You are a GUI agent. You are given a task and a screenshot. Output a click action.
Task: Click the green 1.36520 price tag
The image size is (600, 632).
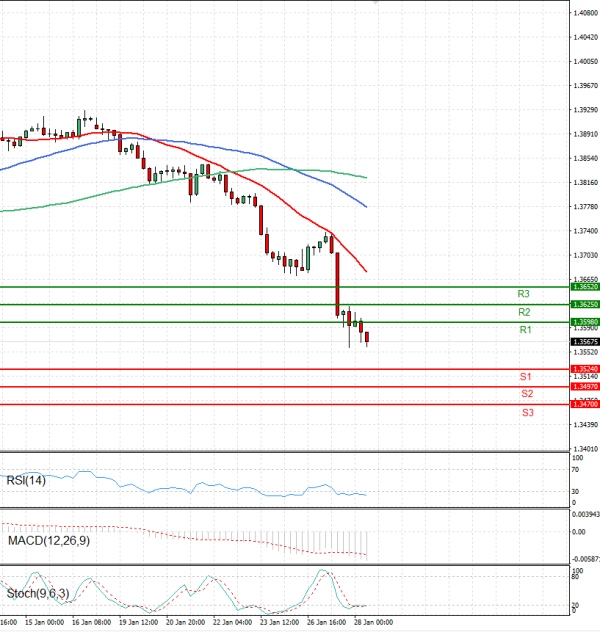coord(585,287)
